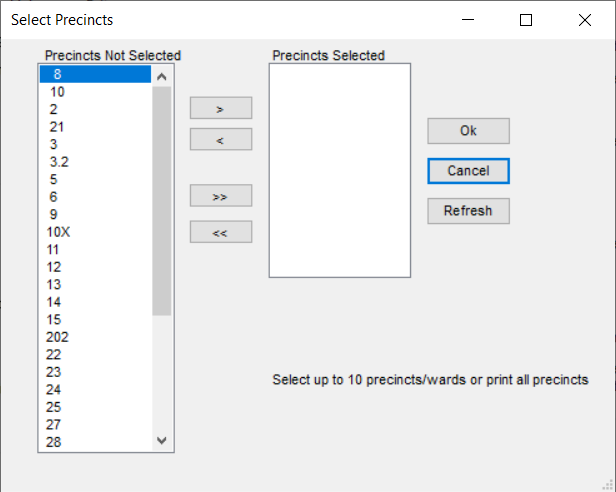Click the list scroll up arrow
The height and width of the screenshot is (492, 616).
161,76
